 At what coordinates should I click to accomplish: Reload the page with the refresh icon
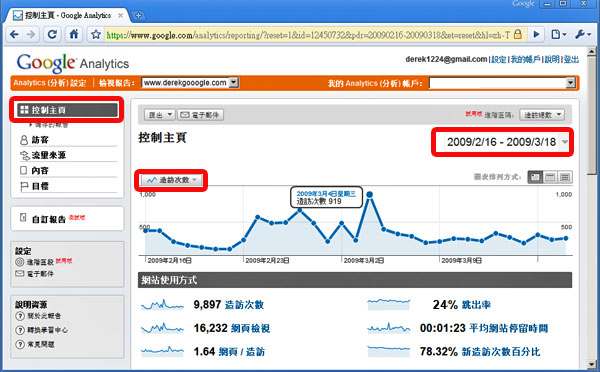click(x=52, y=34)
